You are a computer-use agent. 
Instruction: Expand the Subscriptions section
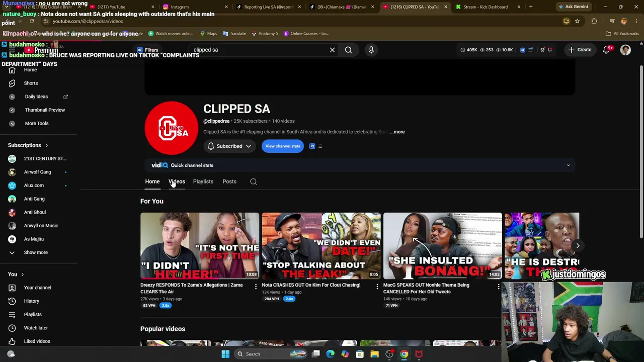coord(28,145)
